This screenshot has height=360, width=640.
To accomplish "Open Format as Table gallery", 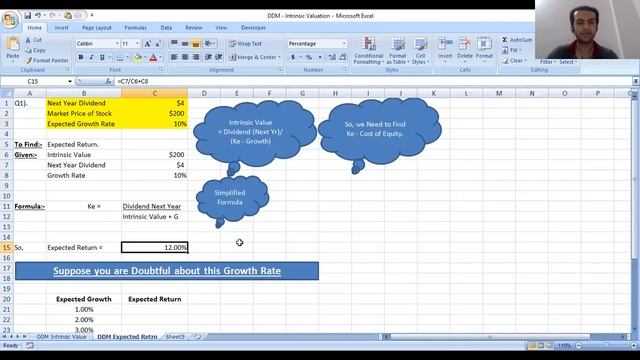I will tap(398, 50).
